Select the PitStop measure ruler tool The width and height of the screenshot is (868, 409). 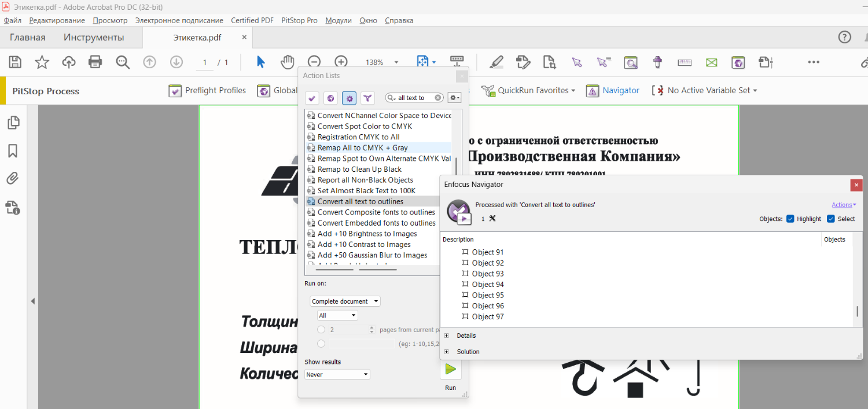685,62
